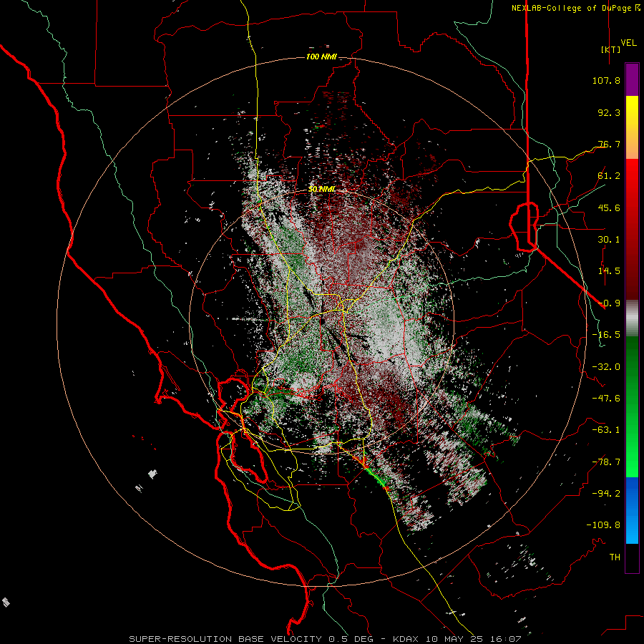Click the 100 NMI range ring label

pyautogui.click(x=321, y=57)
